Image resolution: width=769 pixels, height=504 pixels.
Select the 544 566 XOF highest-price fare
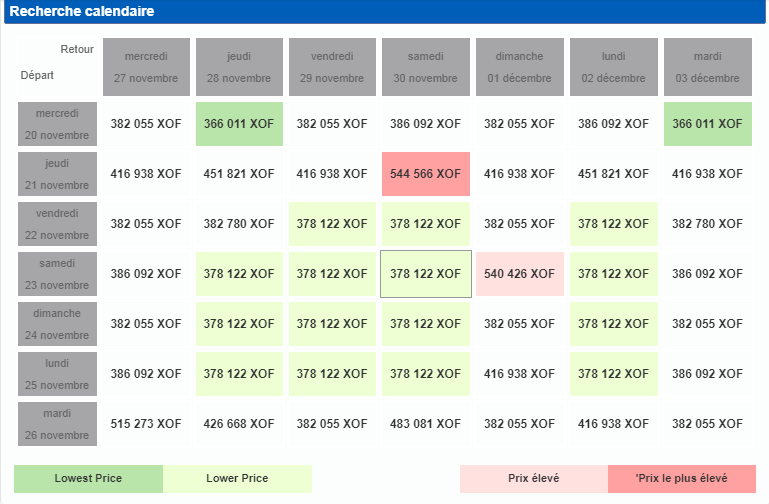(425, 174)
